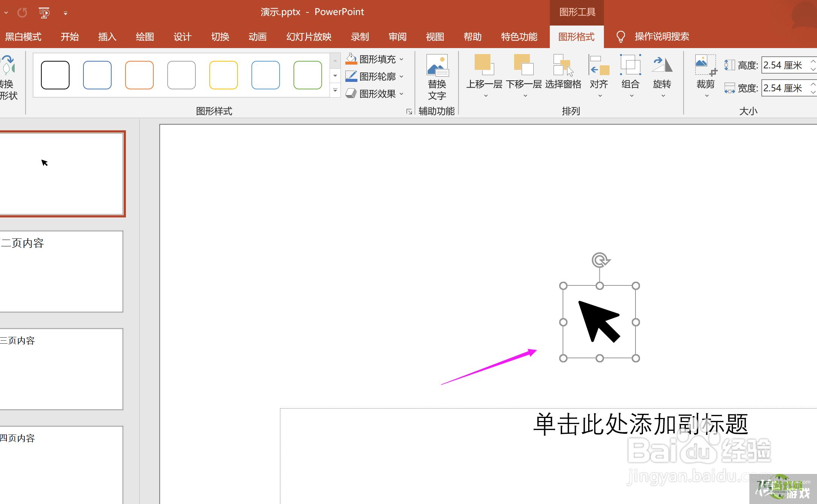Open Customize Quick Access Toolbar dropdown
Screen dimensions: 817x504
65,13
